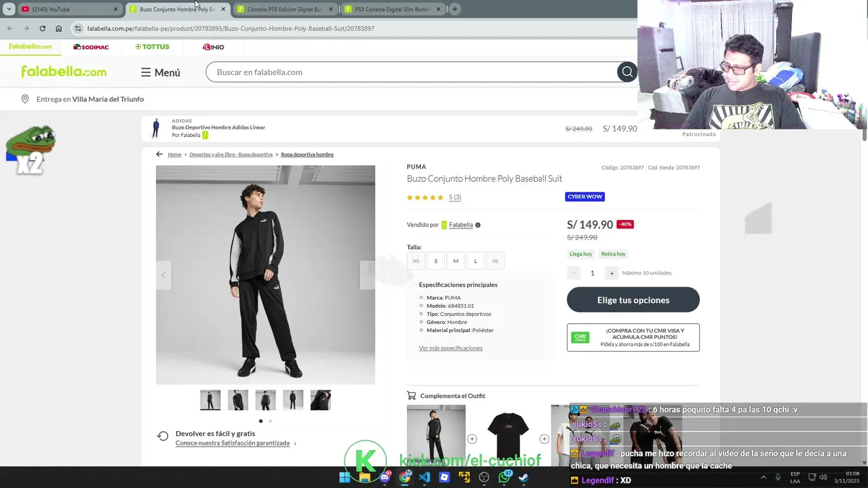Image resolution: width=868 pixels, height=488 pixels.
Task: Open the Sodimac site tab
Action: pyautogui.click(x=91, y=47)
